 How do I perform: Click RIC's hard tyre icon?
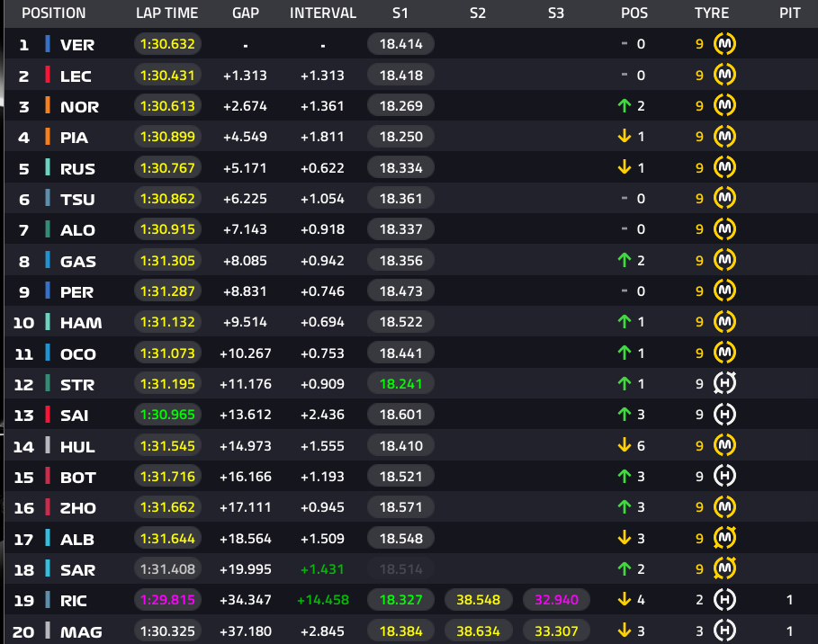pos(724,600)
